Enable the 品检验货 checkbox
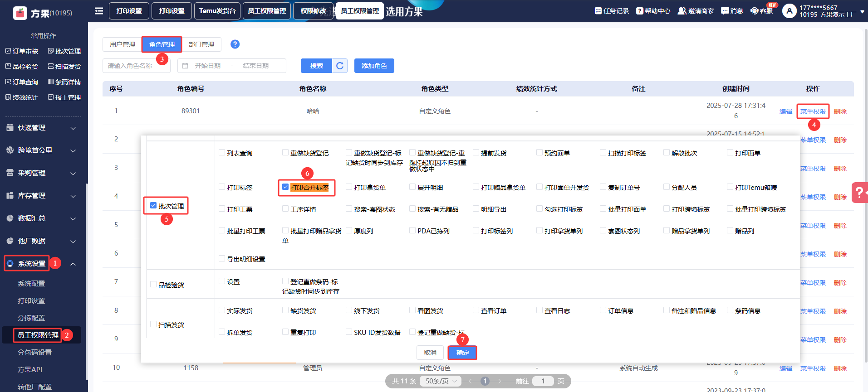868x392 pixels. [x=153, y=285]
